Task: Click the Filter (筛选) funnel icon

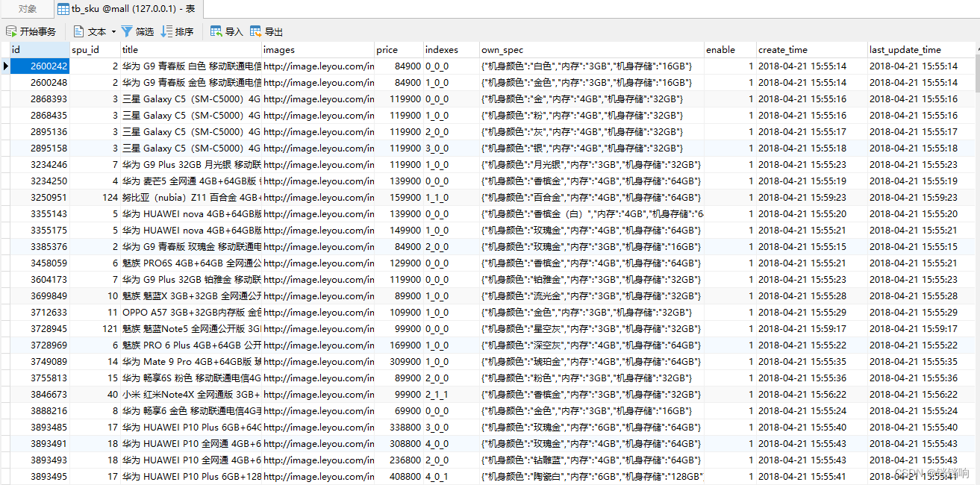Action: click(127, 31)
